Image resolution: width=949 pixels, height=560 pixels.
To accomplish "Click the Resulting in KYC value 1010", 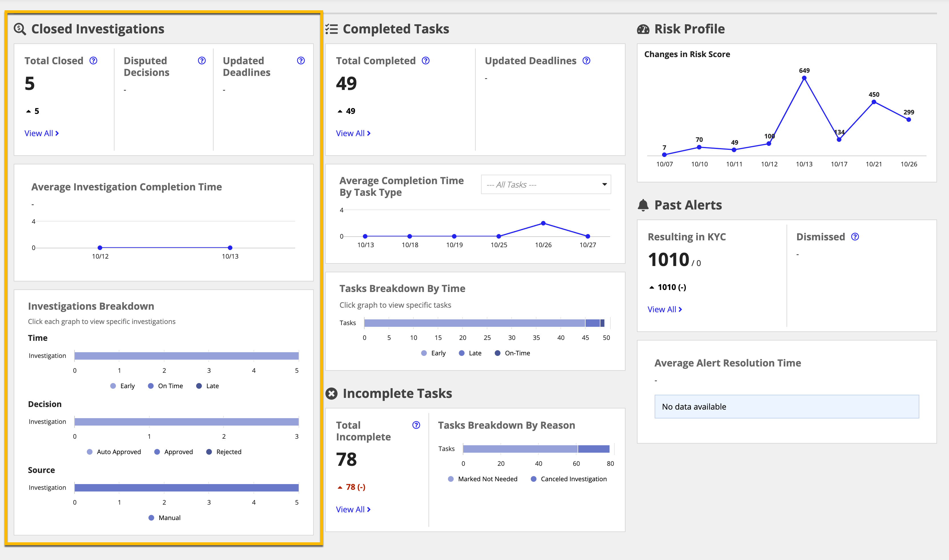I will click(669, 260).
